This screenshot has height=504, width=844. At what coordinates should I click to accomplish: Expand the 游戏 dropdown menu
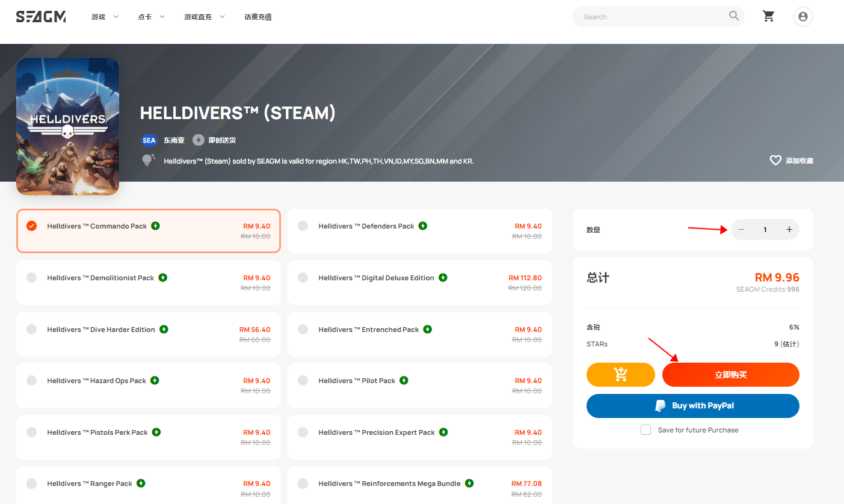coord(105,17)
